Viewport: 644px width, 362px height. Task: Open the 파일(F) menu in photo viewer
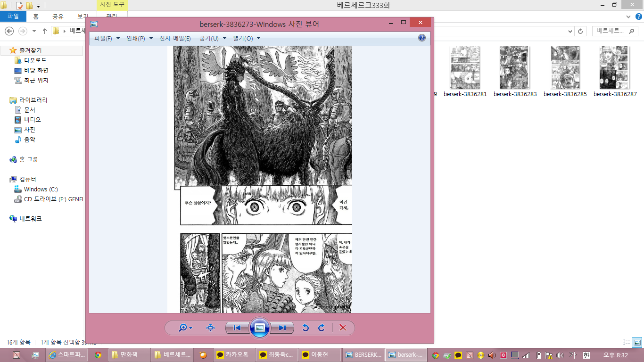pyautogui.click(x=107, y=39)
